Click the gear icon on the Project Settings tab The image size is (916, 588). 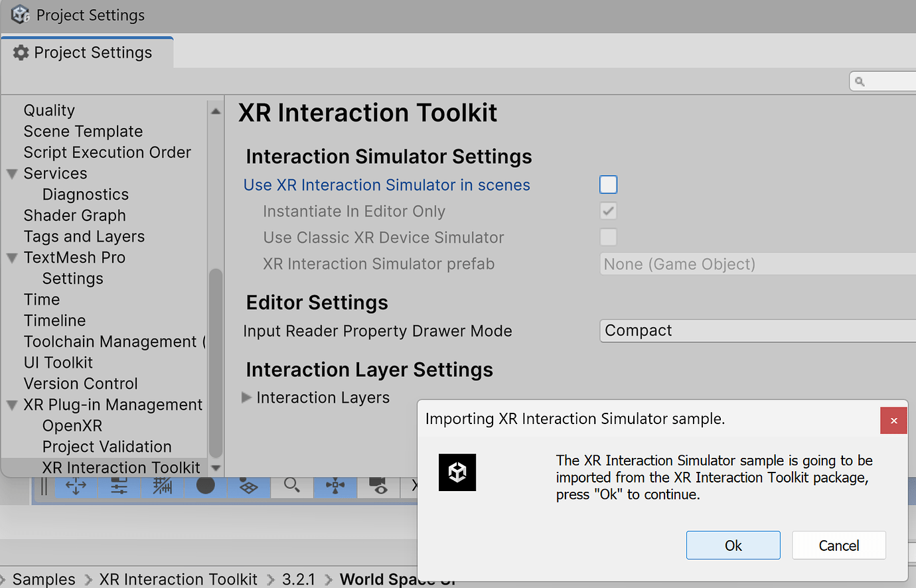(x=22, y=52)
